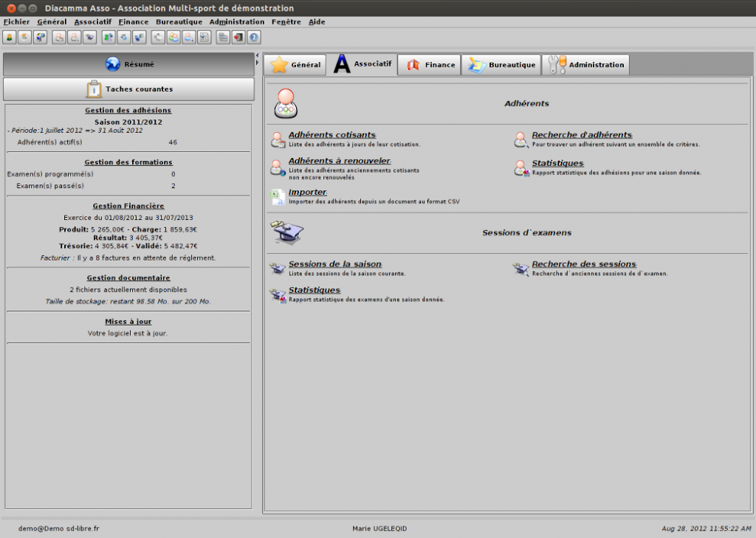Click the two-people group toolbar icon
This screenshot has height=538, width=756.
(173, 37)
